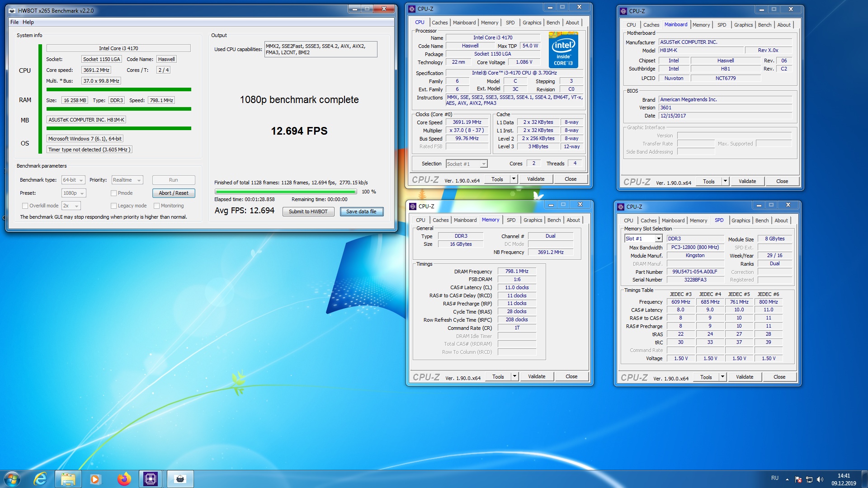Switch to Caches tab in CPU-Z CPU window
The image size is (868, 488).
click(x=439, y=23)
